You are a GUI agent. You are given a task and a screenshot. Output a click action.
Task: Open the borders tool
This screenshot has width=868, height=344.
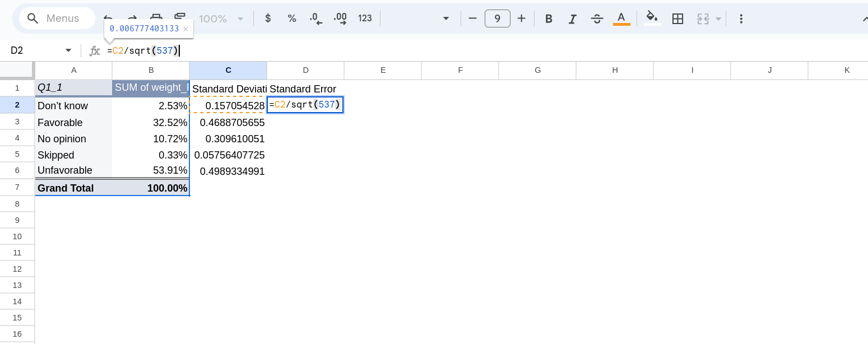coord(677,18)
